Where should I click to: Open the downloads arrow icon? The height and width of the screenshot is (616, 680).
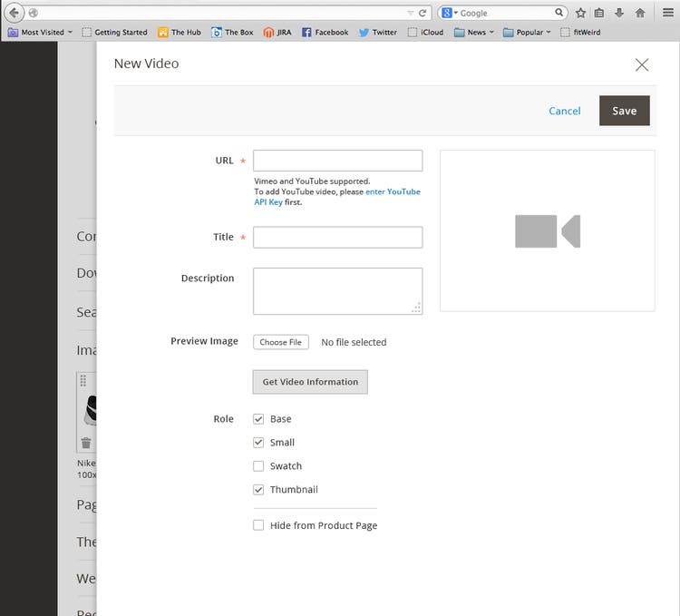point(619,13)
